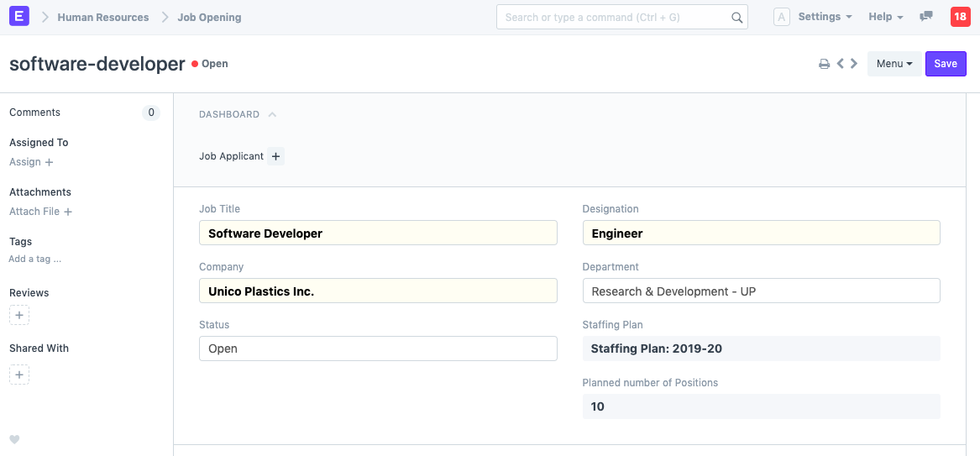
Task: Click the ERPNext home logo icon
Action: 19,17
